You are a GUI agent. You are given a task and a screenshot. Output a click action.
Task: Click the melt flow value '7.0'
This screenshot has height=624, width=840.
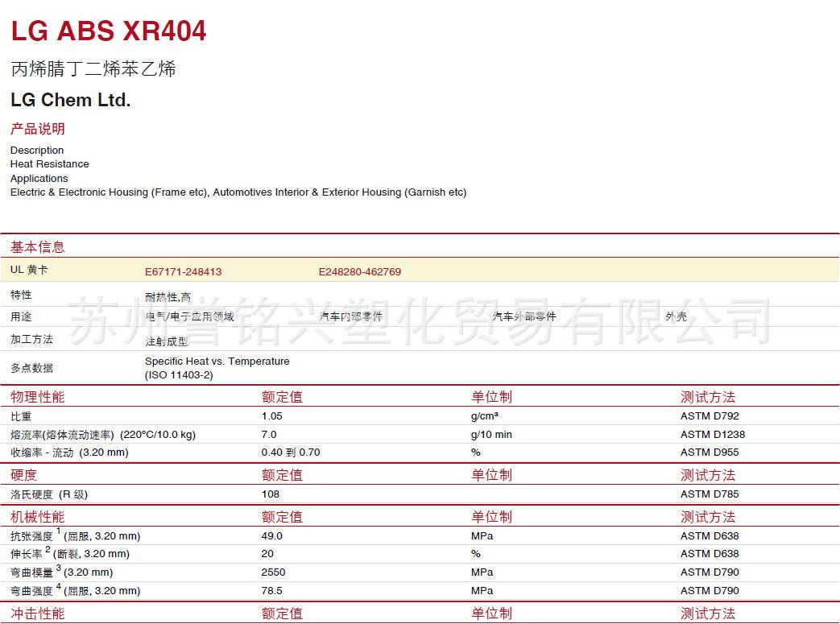[x=269, y=435]
